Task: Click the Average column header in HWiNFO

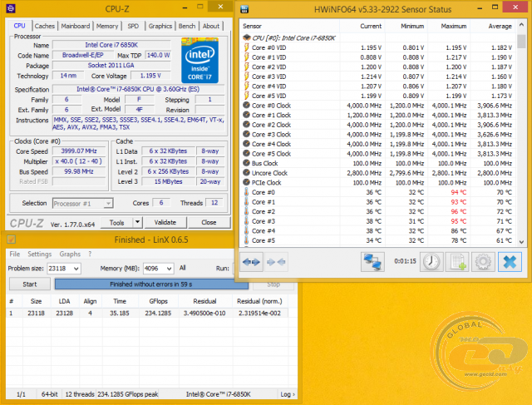Action: click(x=492, y=26)
